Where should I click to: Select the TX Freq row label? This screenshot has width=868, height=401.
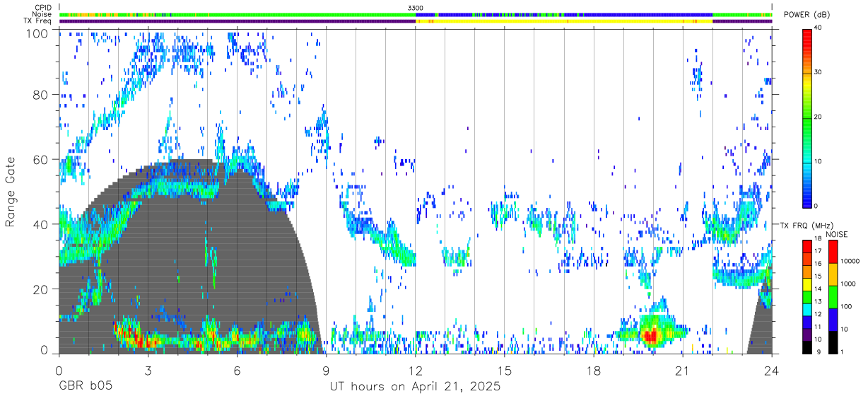click(38, 21)
